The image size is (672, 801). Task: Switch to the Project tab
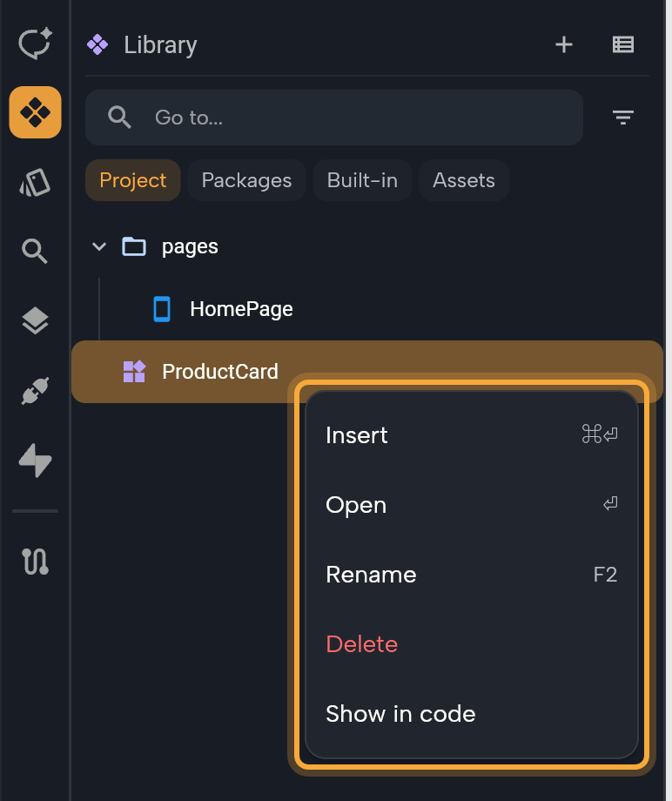click(x=133, y=180)
